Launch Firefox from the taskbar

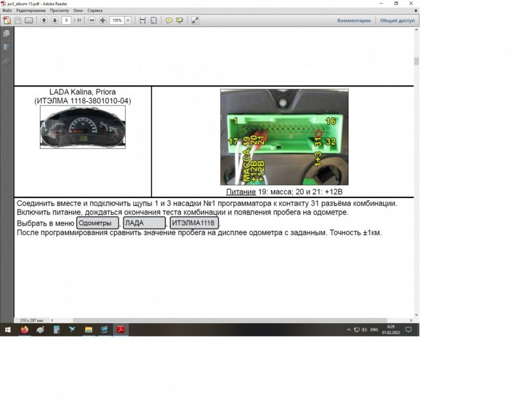click(x=24, y=330)
